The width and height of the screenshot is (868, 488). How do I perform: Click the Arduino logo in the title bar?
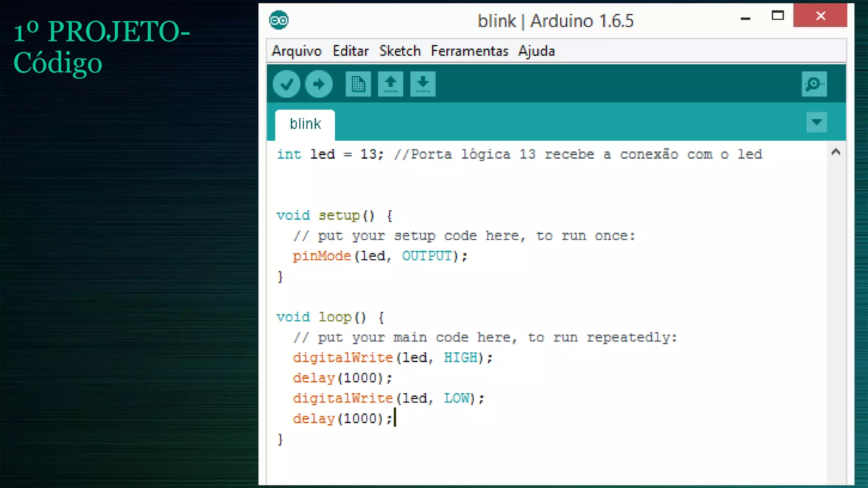click(279, 20)
